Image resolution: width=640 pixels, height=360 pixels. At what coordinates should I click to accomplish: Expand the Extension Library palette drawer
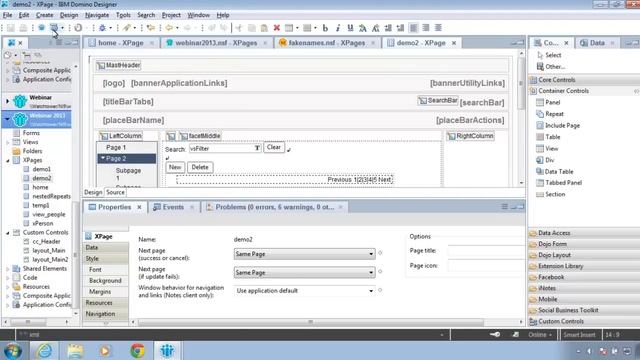pyautogui.click(x=584, y=266)
